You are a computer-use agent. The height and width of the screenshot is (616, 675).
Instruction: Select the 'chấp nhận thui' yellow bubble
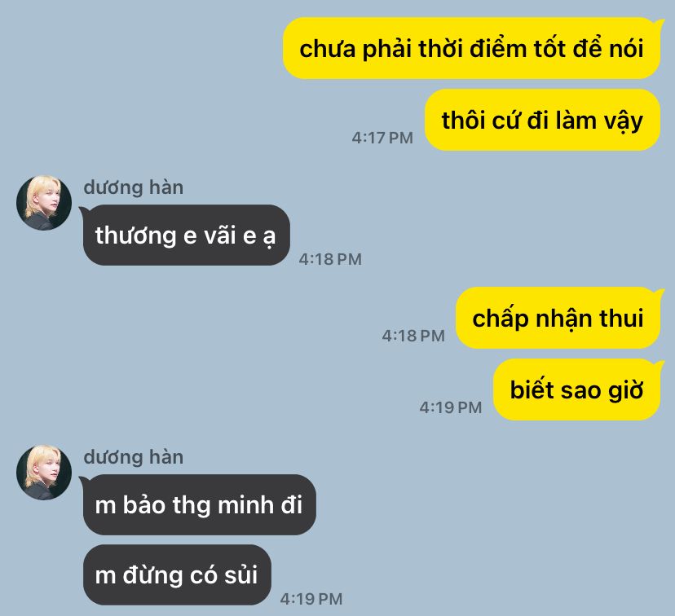(558, 318)
